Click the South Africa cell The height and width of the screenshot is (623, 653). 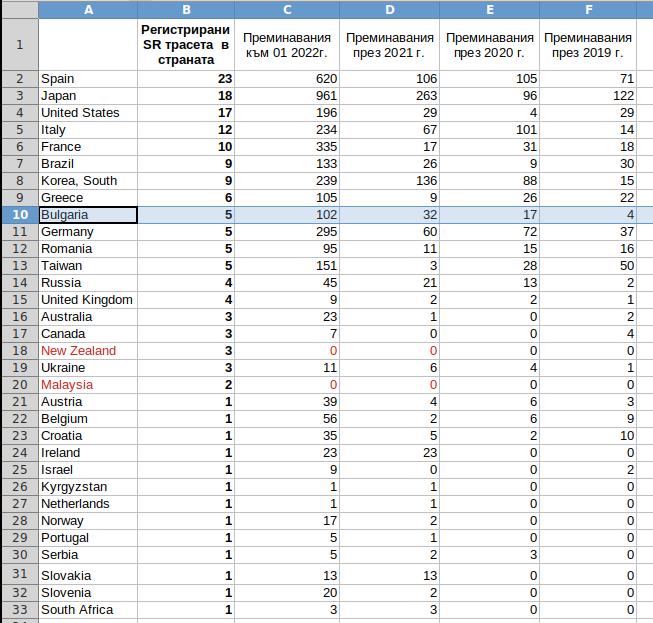[88, 610]
